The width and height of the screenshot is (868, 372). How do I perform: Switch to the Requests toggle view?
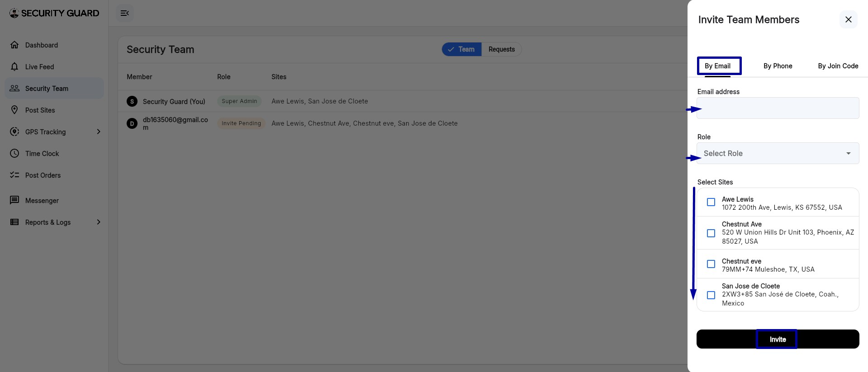[x=501, y=49]
